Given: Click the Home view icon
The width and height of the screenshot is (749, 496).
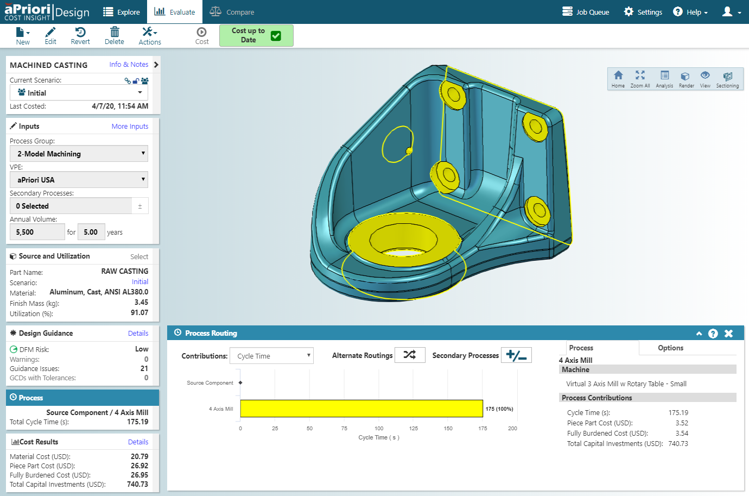Looking at the screenshot, I should pos(618,78).
